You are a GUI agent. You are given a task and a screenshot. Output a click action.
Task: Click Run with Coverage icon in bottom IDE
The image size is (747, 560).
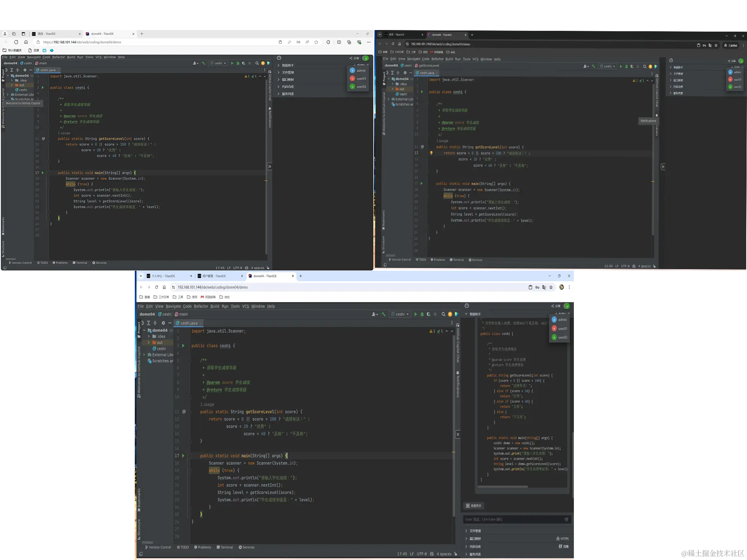click(428, 314)
